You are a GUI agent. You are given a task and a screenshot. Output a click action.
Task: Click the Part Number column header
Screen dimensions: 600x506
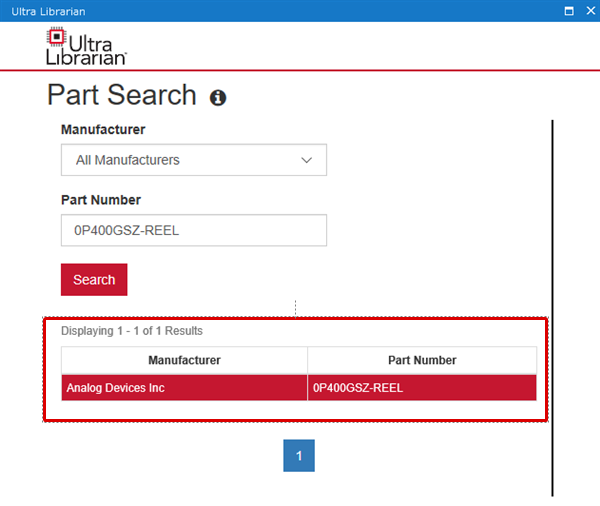(422, 360)
